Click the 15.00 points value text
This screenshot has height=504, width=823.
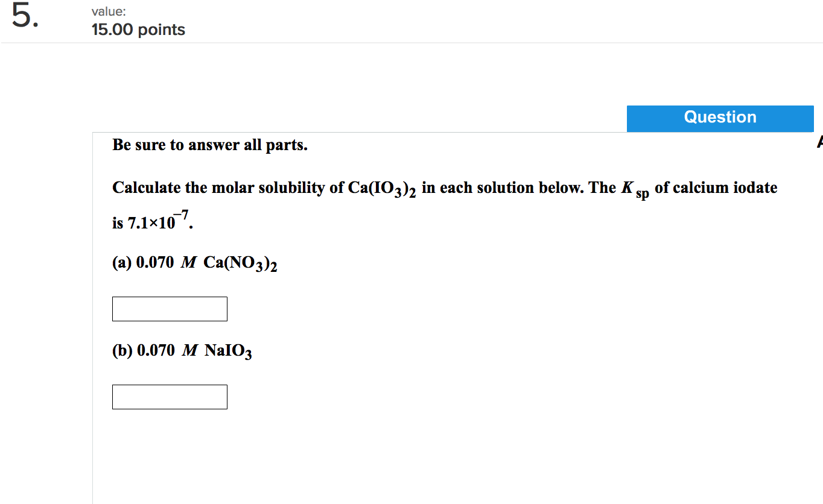pyautogui.click(x=138, y=30)
